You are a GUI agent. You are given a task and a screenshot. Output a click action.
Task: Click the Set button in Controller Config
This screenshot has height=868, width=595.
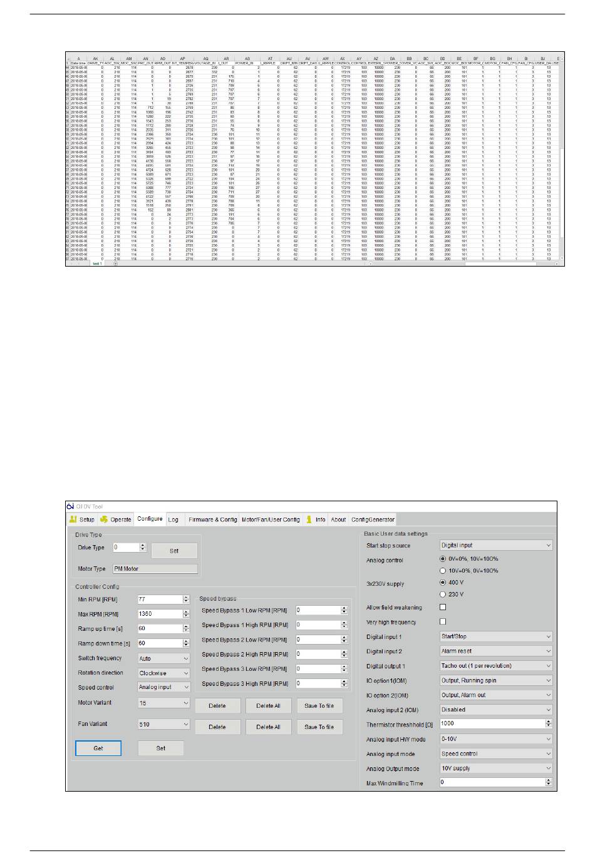click(161, 748)
